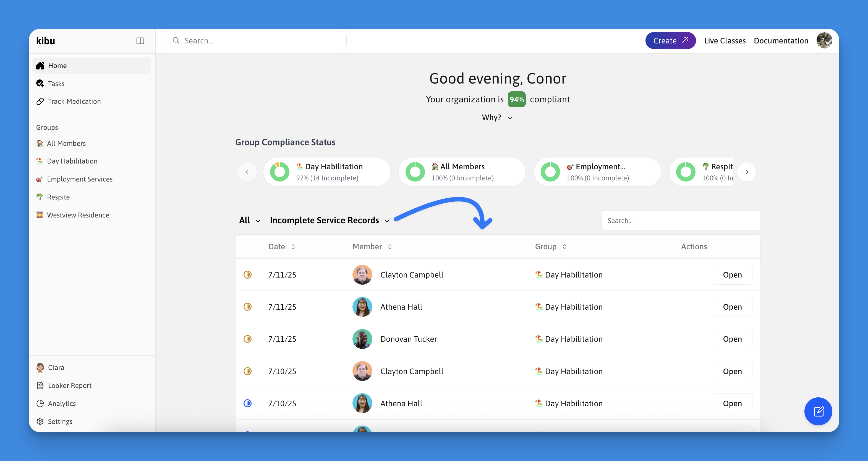
Task: Open Incomplete Service Records dropdown
Action: tap(330, 220)
